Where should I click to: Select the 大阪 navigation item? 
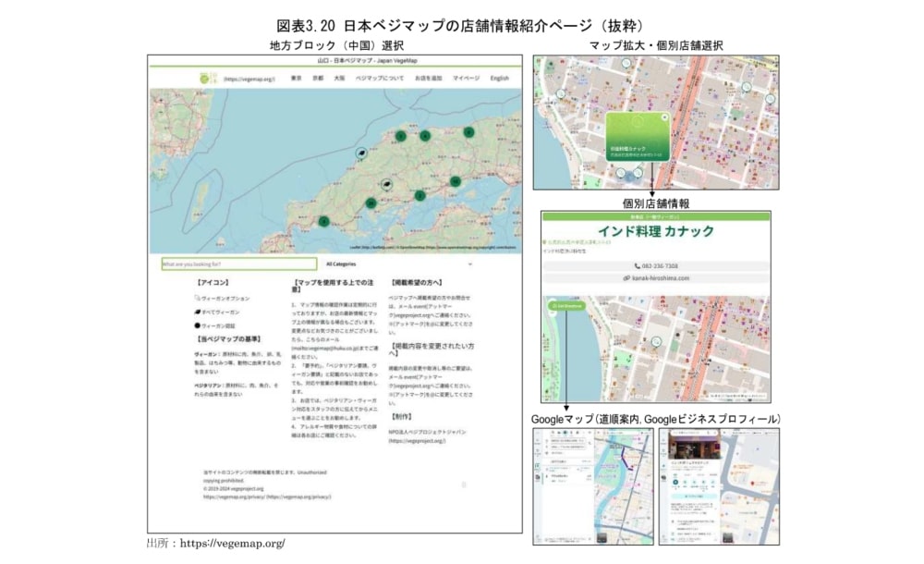339,78
